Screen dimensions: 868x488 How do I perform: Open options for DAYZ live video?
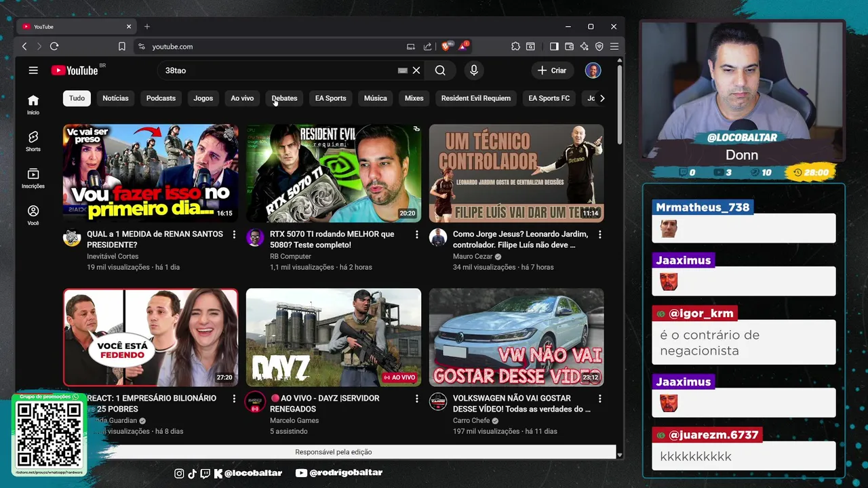(x=417, y=399)
